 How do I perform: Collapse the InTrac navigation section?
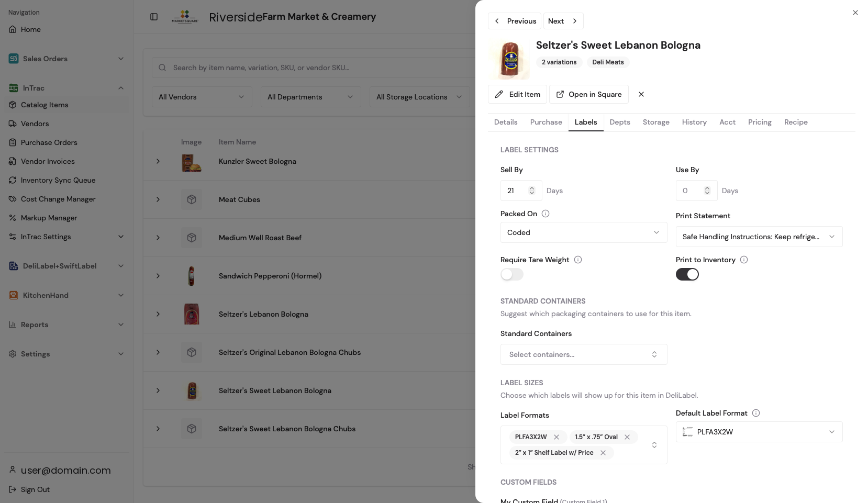[x=121, y=88]
